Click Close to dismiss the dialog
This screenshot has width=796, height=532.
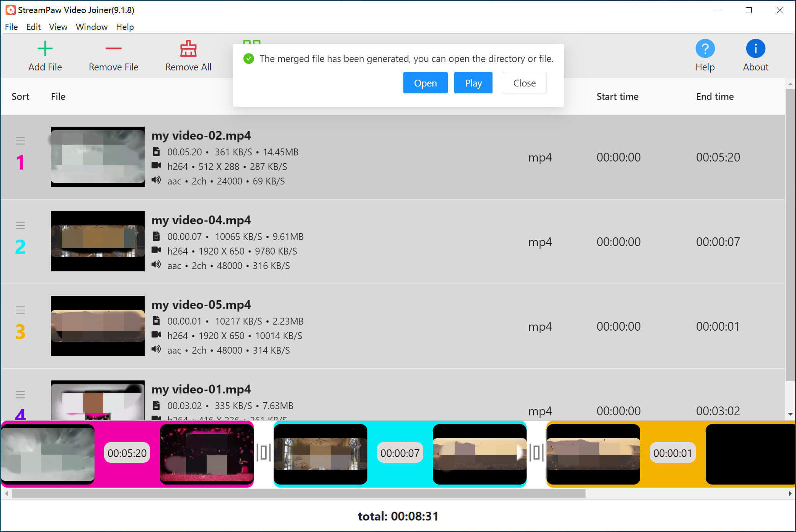tap(524, 83)
